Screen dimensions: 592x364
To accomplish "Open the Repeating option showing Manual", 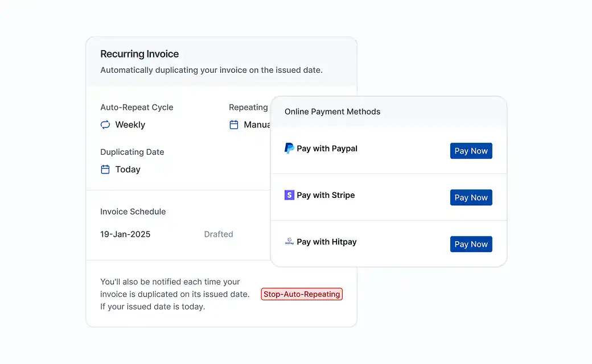I will click(x=256, y=125).
